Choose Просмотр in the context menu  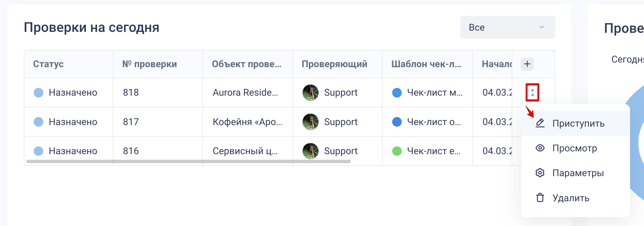coord(574,148)
